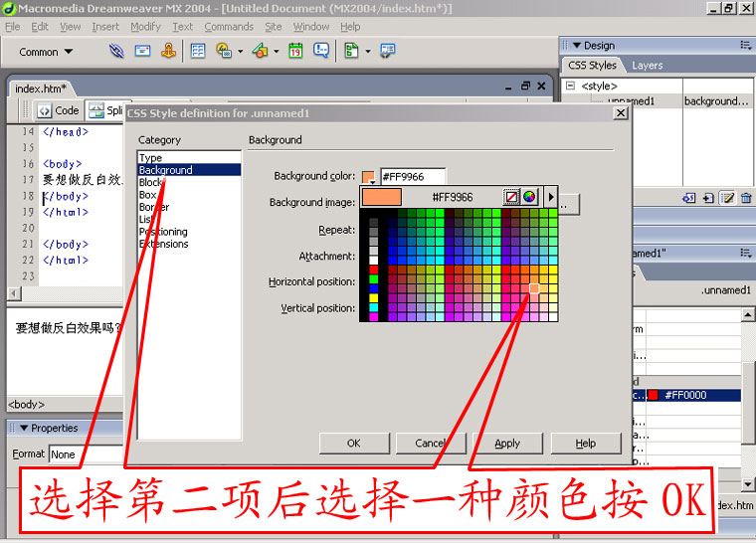Click the New CSS Style icon
Screen dimensions: 756x543
click(708, 198)
